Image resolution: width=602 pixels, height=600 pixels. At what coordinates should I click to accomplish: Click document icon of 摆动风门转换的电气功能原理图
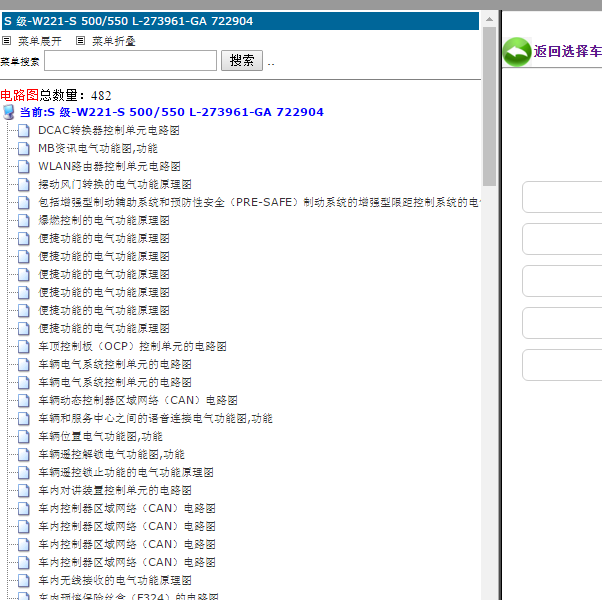23,185
